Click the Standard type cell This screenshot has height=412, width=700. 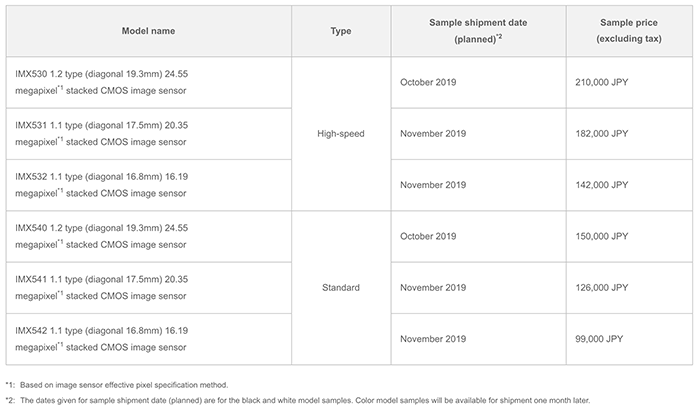click(x=341, y=287)
